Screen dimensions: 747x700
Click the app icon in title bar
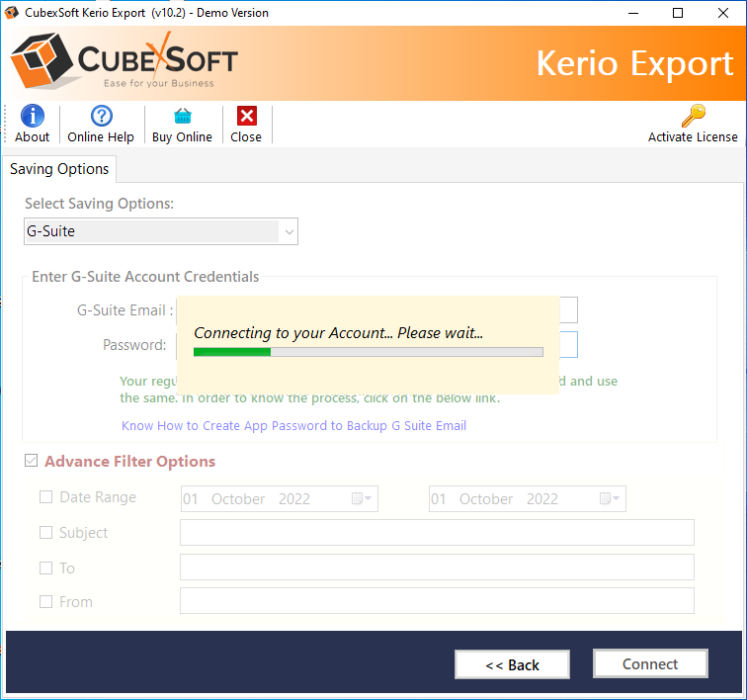tap(11, 13)
